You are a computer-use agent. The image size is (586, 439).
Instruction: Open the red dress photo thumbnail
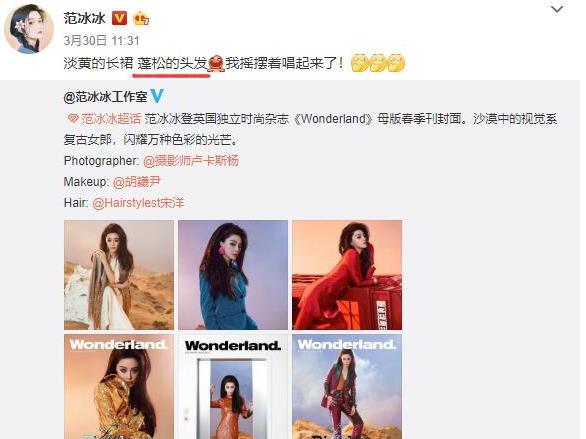coord(347,275)
